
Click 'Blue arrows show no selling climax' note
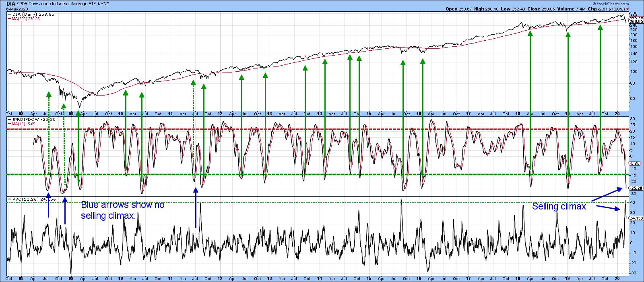point(122,211)
